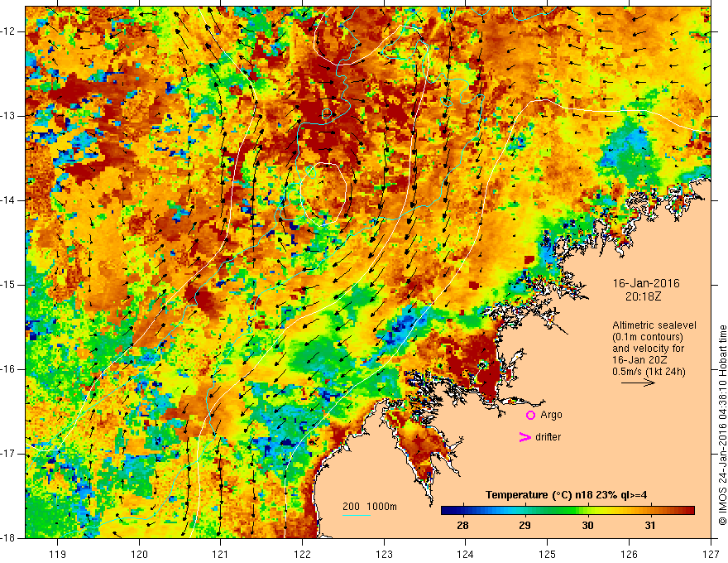Click longitude axis label 127

tap(711, 554)
